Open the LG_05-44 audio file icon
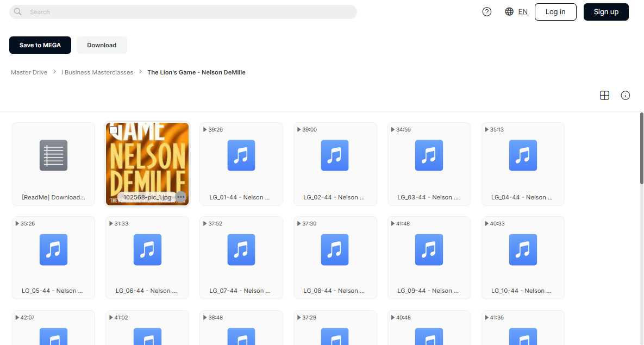This screenshot has height=345, width=644. click(x=53, y=250)
